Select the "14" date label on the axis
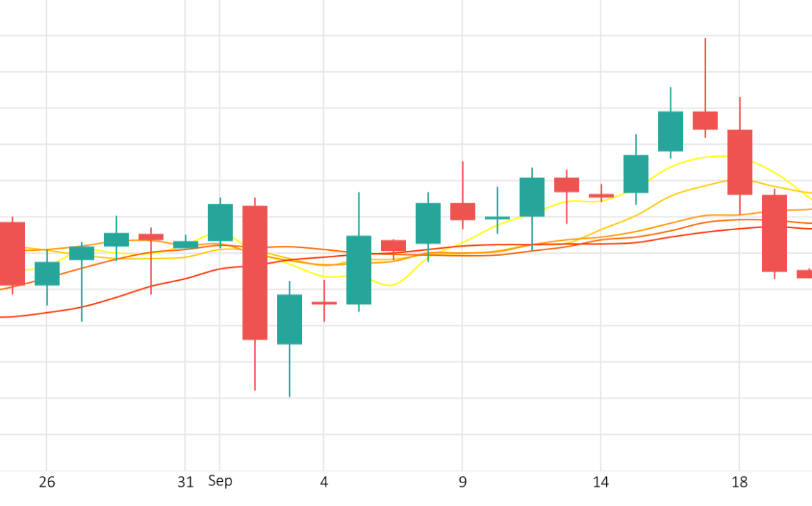The width and height of the screenshot is (812, 506). pyautogui.click(x=601, y=482)
